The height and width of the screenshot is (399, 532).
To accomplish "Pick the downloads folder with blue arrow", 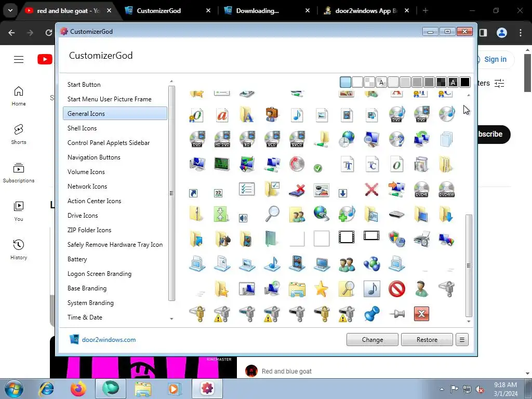I will click(x=446, y=215).
